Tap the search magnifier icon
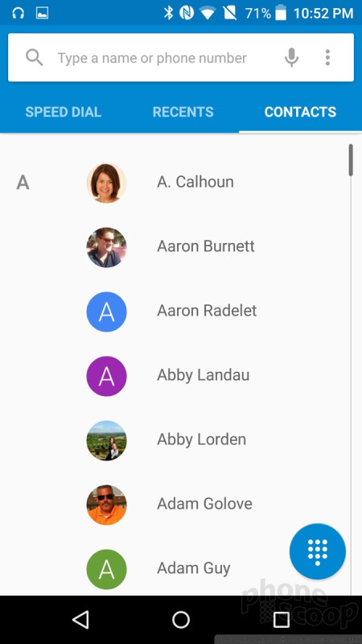The image size is (362, 644). click(35, 57)
